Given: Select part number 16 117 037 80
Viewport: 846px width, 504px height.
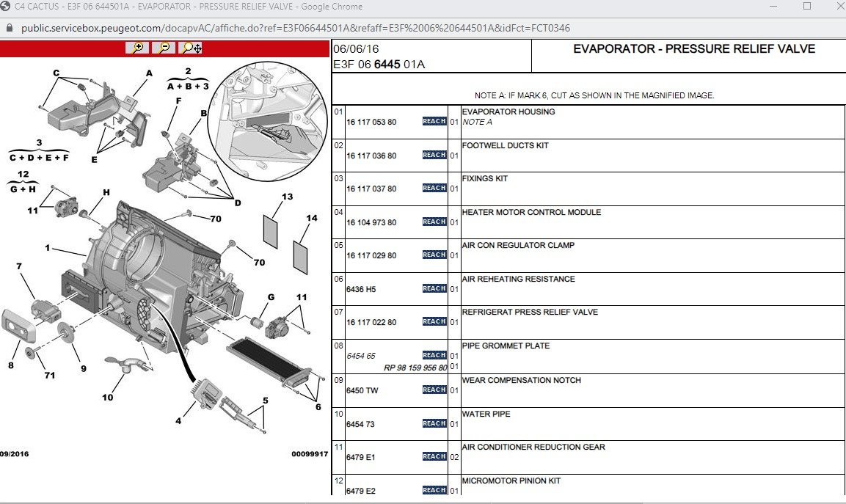Looking at the screenshot, I should (x=371, y=189).
